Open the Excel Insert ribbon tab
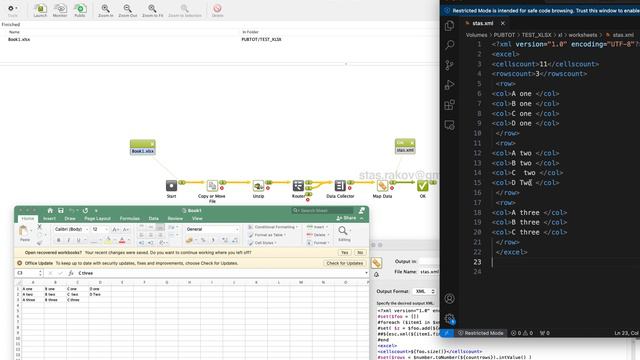Screen dimensions: 640x360 (49, 219)
